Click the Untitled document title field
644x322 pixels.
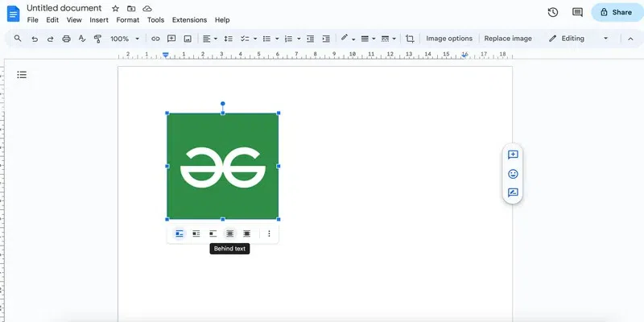pyautogui.click(x=64, y=8)
